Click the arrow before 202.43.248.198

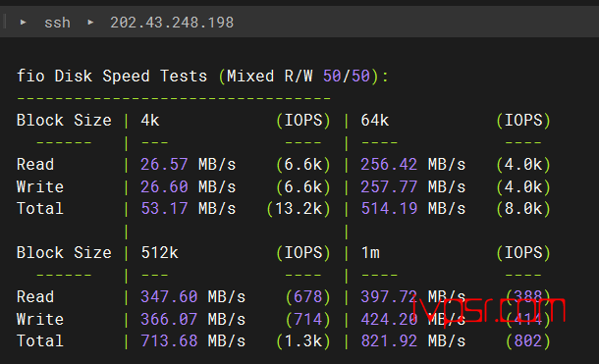[x=90, y=23]
